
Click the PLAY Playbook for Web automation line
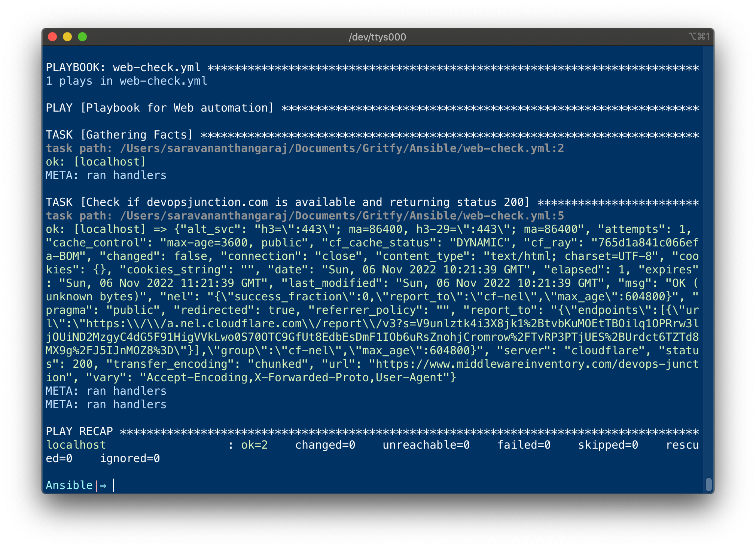(160, 108)
